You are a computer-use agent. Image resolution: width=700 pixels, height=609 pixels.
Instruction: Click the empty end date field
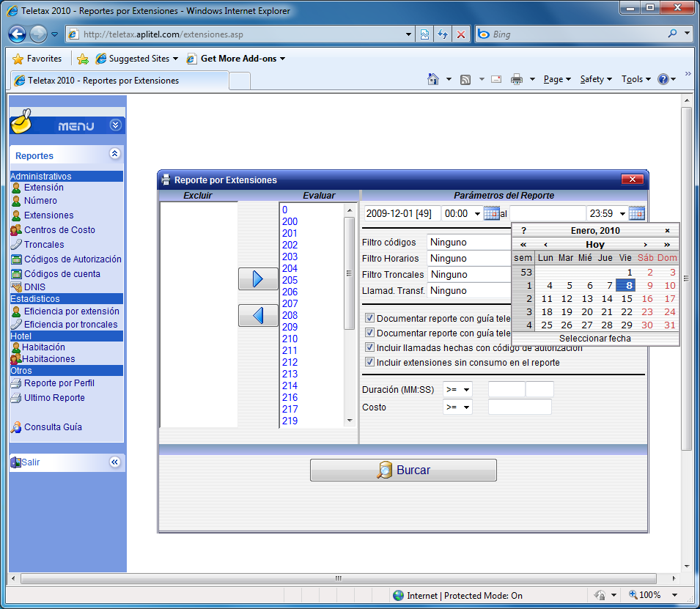click(x=548, y=213)
